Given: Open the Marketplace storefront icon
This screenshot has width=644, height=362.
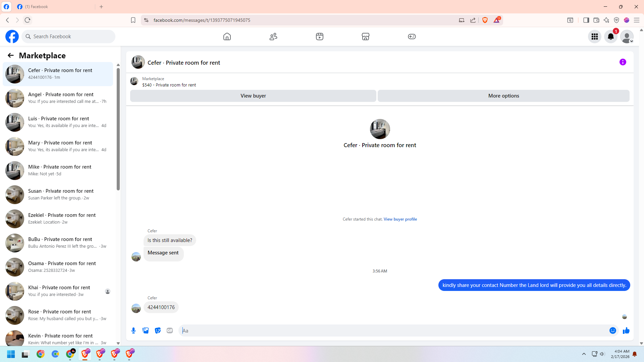Looking at the screenshot, I should [366, 37].
